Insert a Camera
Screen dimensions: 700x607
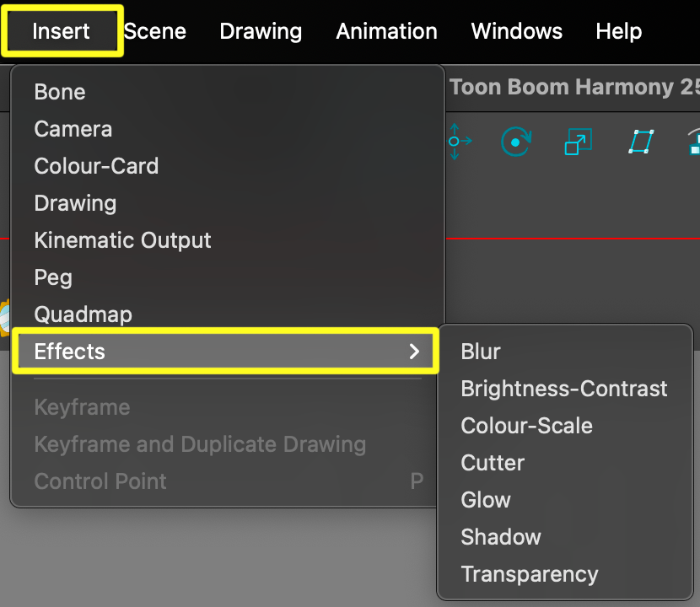(x=73, y=128)
